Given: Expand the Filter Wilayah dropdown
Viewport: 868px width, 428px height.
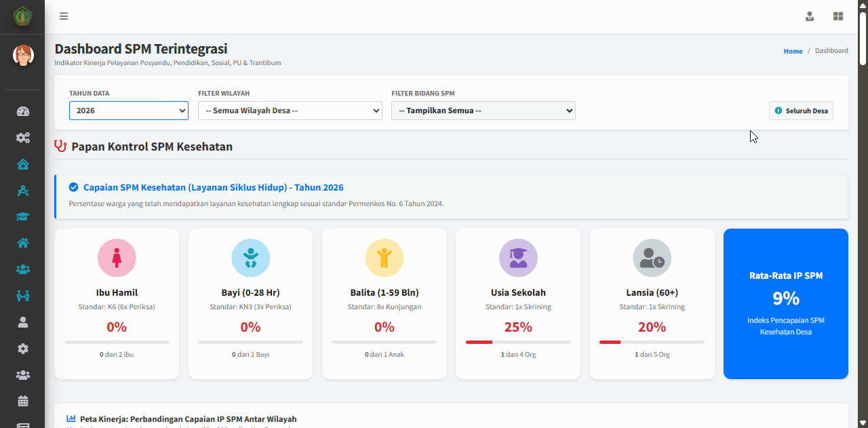Looking at the screenshot, I should 290,111.
